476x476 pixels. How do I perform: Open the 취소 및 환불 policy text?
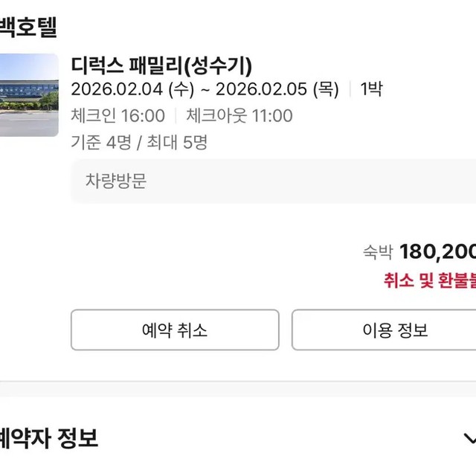coord(429,281)
